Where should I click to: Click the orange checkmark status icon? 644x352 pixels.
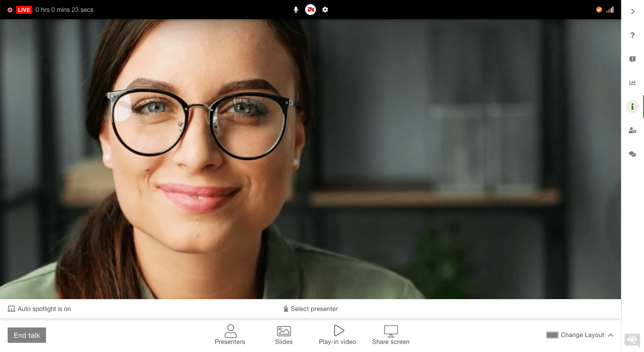(599, 10)
